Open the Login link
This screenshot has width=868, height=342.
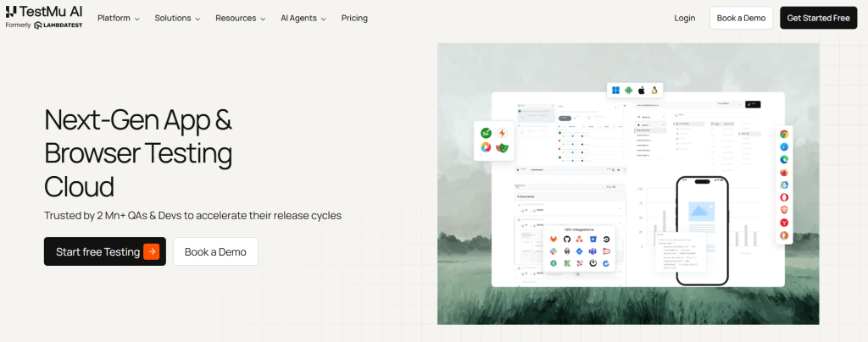(x=684, y=18)
